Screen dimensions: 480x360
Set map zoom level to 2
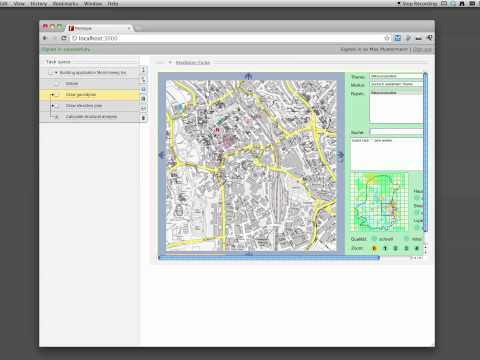point(396,248)
